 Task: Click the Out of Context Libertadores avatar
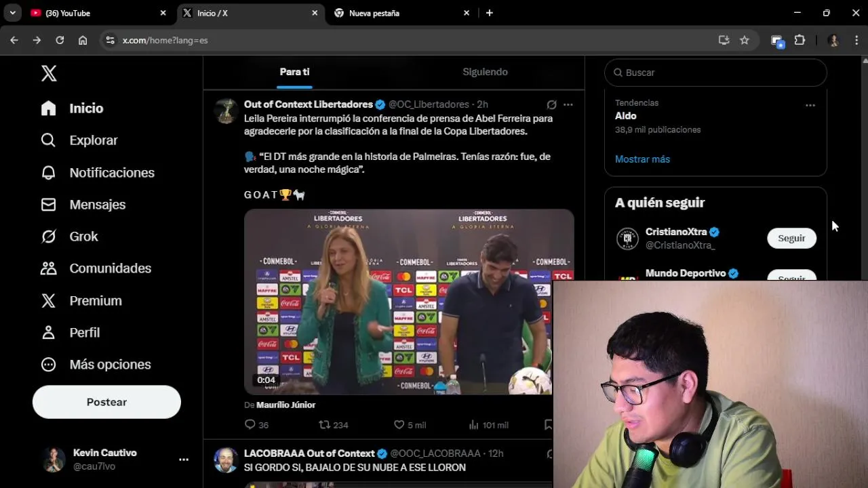click(226, 110)
